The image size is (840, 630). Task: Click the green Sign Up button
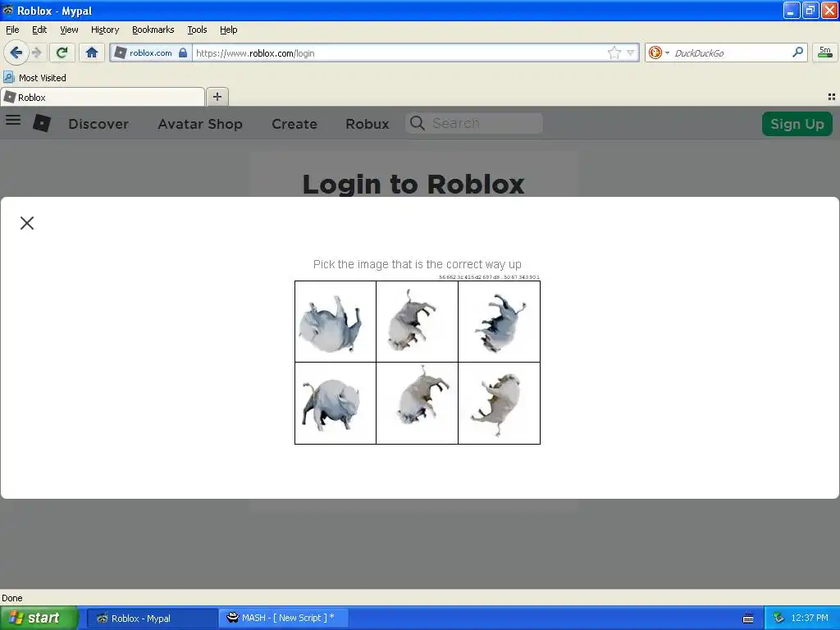pyautogui.click(x=797, y=124)
